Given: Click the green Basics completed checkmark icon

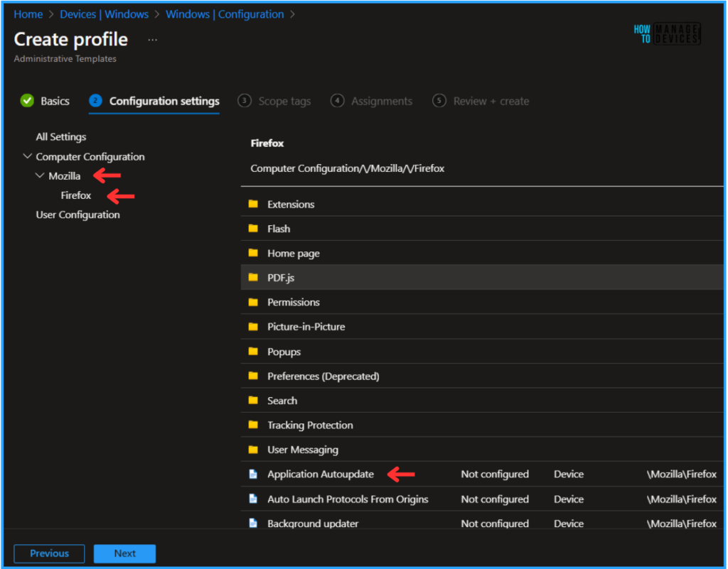Looking at the screenshot, I should [28, 101].
